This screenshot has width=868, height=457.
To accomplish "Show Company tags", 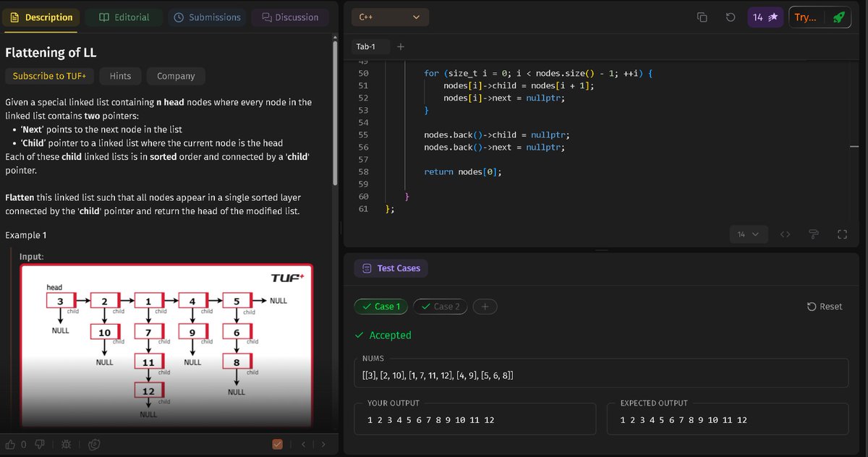I will pyautogui.click(x=176, y=76).
